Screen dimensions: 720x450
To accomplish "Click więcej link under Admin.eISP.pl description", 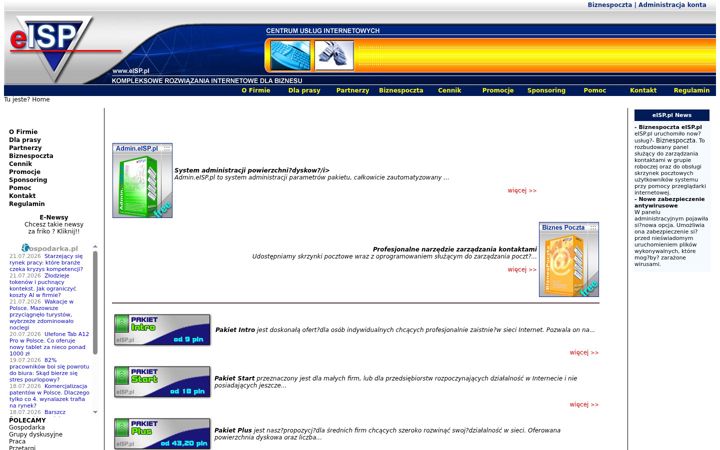I will click(x=522, y=191).
